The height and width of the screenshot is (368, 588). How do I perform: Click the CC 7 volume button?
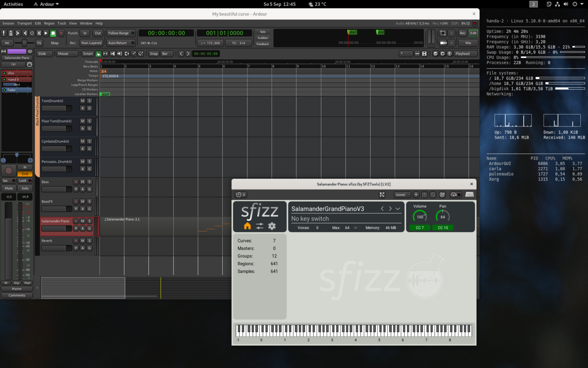pos(420,228)
